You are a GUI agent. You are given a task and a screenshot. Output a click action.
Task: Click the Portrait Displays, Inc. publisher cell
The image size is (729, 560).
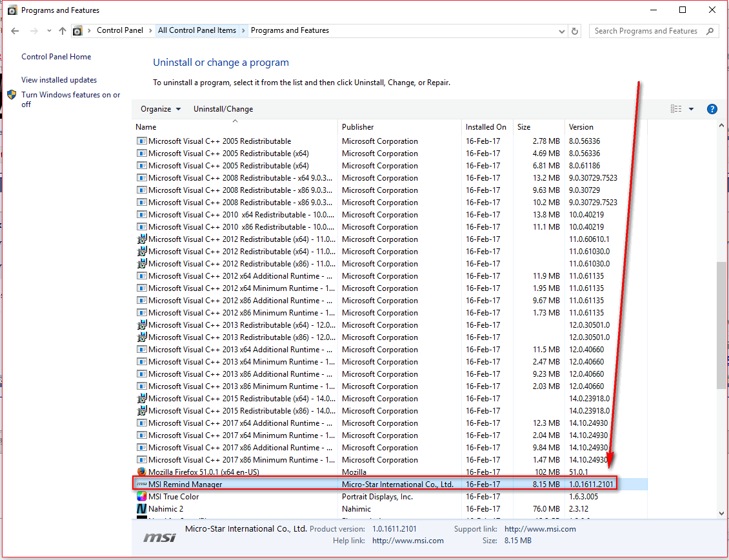click(x=377, y=496)
